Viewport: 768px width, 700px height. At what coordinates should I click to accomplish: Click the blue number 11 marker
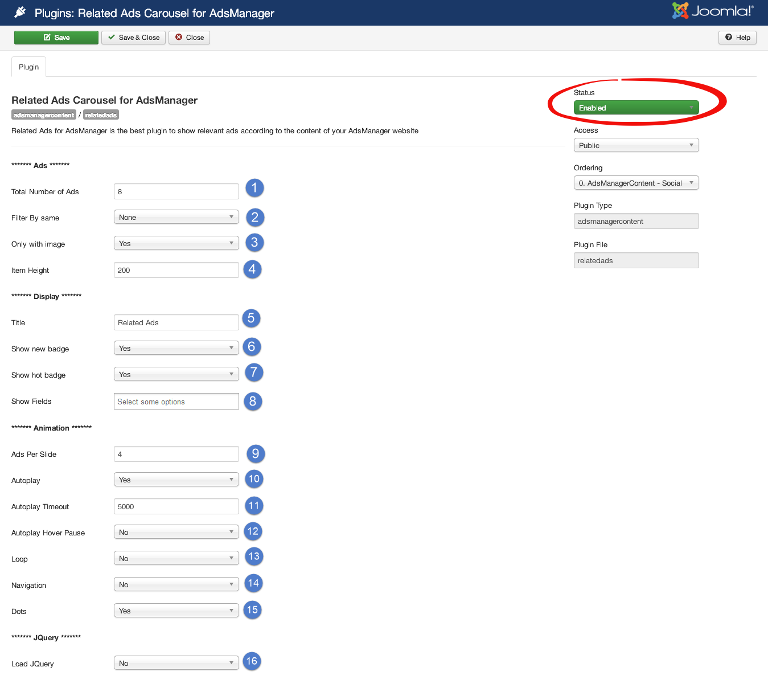pos(254,506)
